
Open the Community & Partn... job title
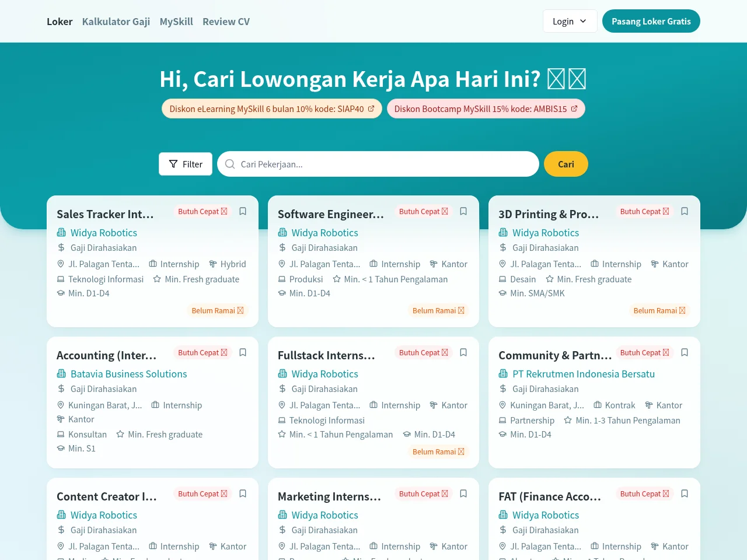pyautogui.click(x=555, y=355)
